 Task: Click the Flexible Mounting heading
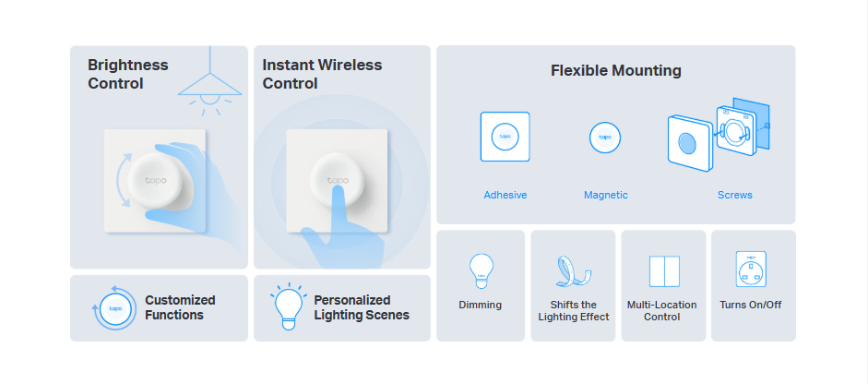[x=615, y=71]
